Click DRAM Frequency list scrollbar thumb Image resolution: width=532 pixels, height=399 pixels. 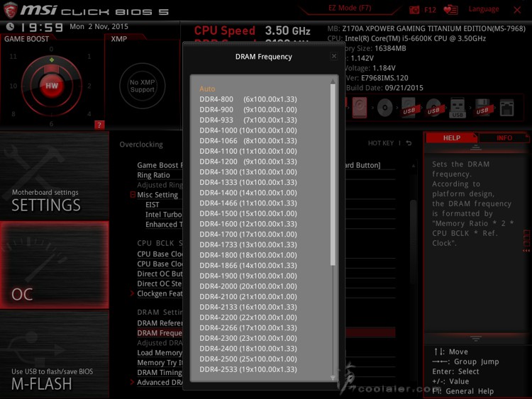click(x=333, y=174)
